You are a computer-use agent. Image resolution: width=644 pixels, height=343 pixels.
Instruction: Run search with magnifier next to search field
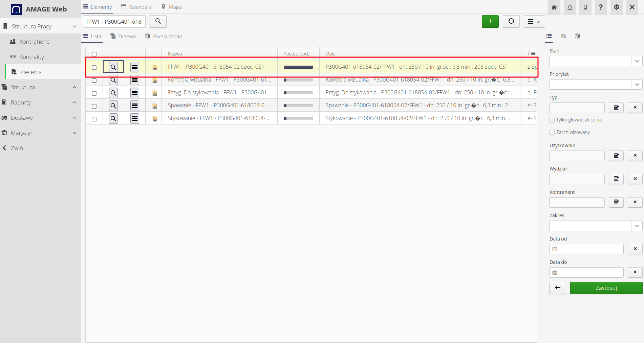pyautogui.click(x=158, y=21)
